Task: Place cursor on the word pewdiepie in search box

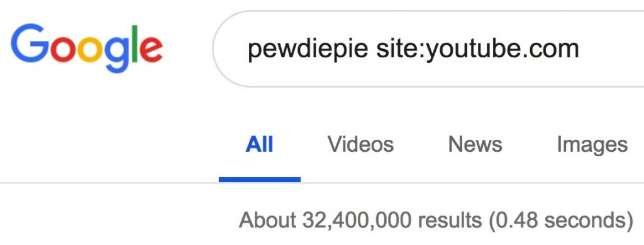Action: tap(308, 49)
